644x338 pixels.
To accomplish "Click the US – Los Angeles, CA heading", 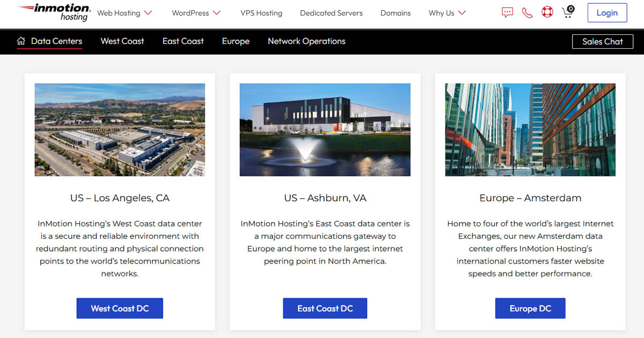I will (x=120, y=198).
